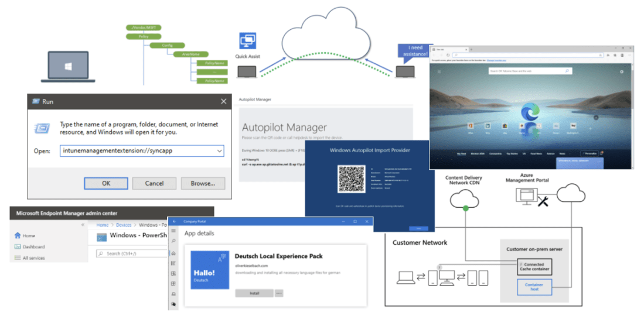Click Cancel in the Run dialog
This screenshot has width=644, height=319.
click(154, 183)
